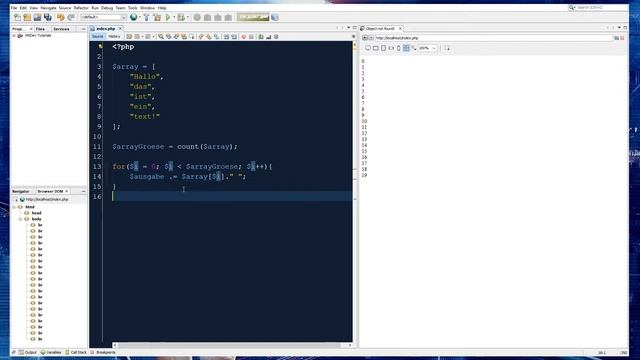
Task: Switch to the Services tab
Action: click(x=61, y=29)
